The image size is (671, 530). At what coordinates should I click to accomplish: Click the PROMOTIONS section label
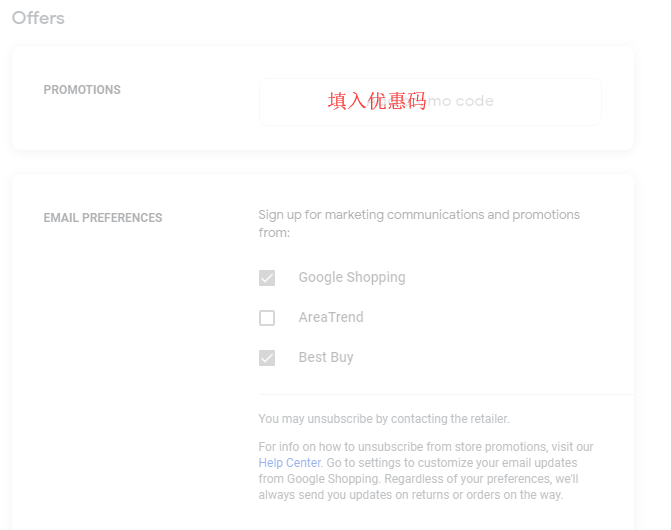(82, 90)
